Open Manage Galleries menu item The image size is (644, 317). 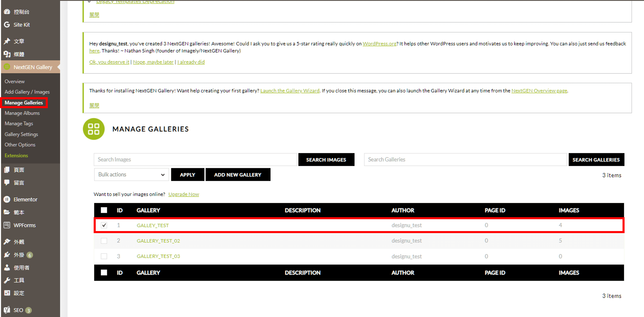click(x=23, y=102)
